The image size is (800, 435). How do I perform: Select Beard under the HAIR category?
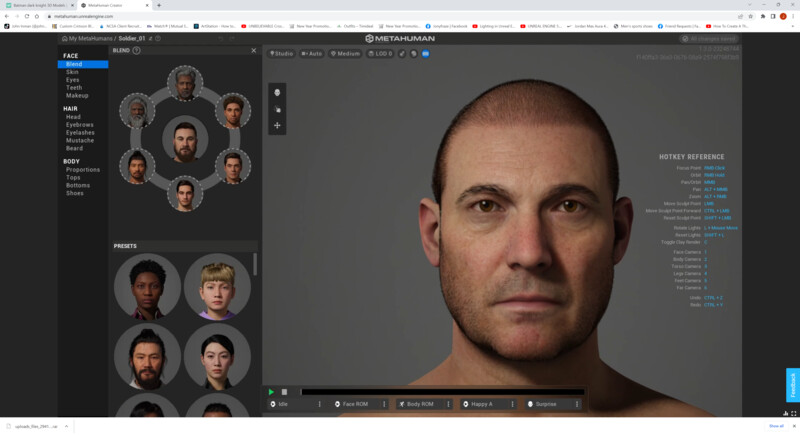pos(75,148)
